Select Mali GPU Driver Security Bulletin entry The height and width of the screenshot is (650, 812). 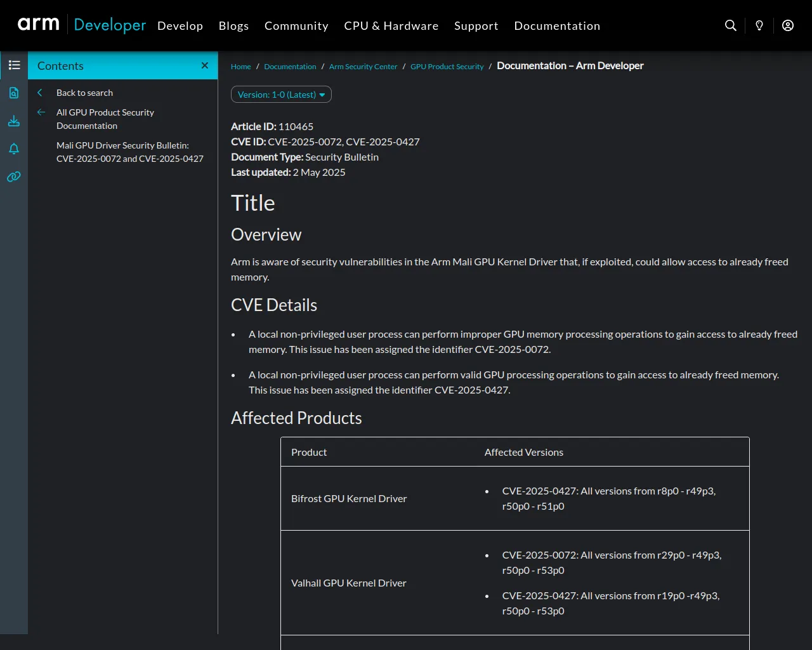130,152
